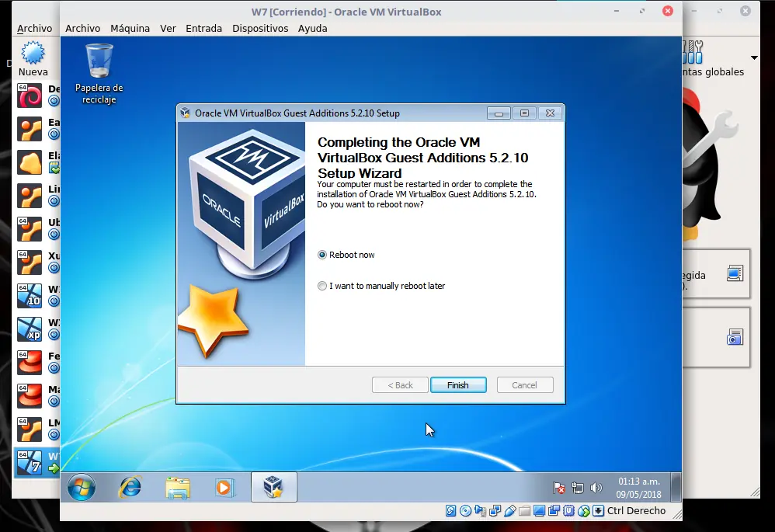The width and height of the screenshot is (775, 532).
Task: Select the Windows 10 VM icon
Action: coord(30,296)
